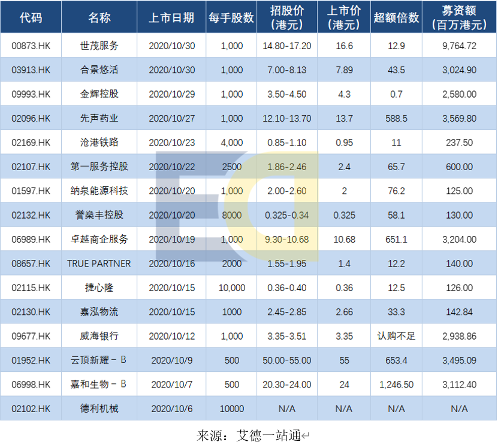This screenshot has width=498, height=448.
Task: Select stock code 02102.HK
Action: 31,408
